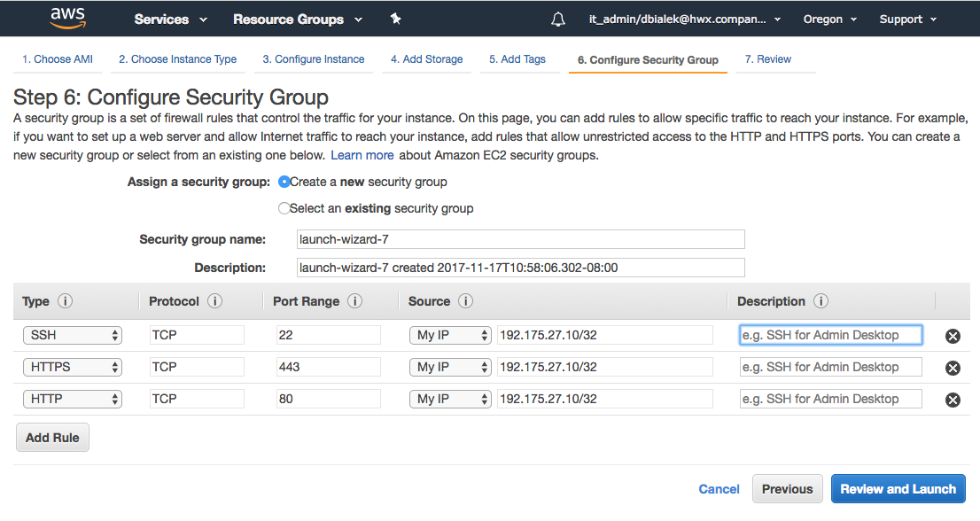Click the pin shortcut icon in navbar

[x=395, y=19]
